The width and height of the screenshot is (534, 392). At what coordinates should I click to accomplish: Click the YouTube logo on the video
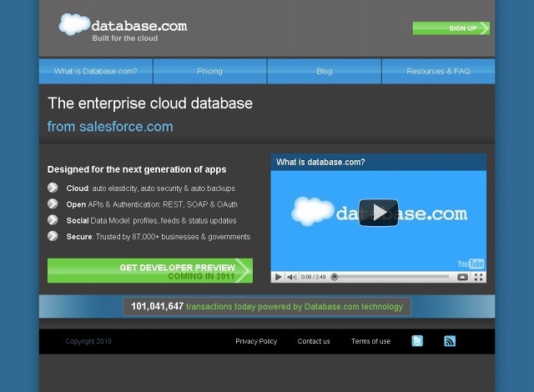pyautogui.click(x=471, y=264)
